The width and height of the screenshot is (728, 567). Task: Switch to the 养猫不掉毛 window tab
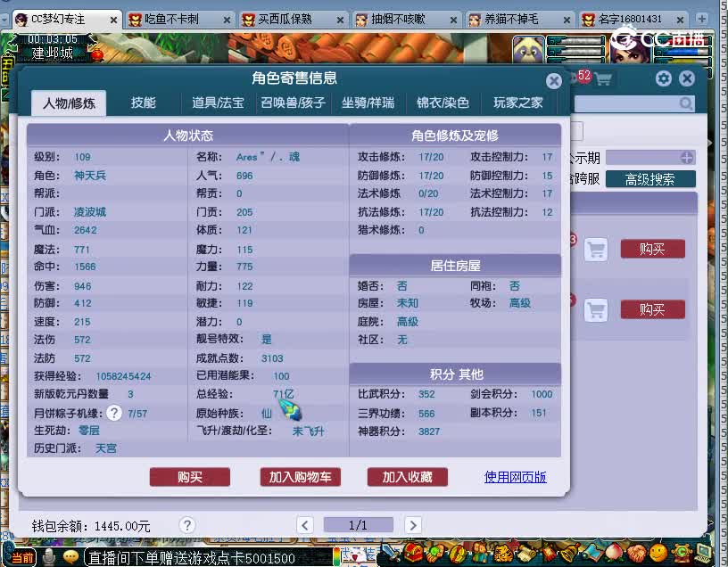(x=519, y=20)
